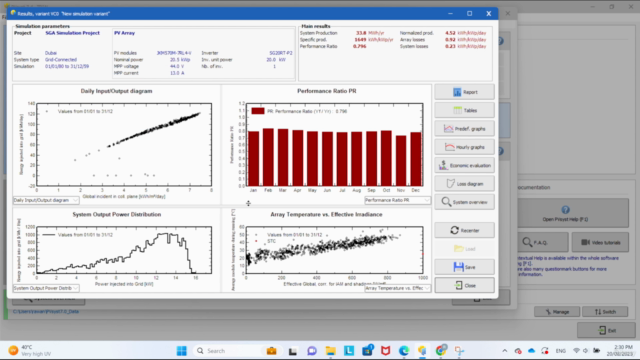Open System overview in results window

(x=464, y=202)
